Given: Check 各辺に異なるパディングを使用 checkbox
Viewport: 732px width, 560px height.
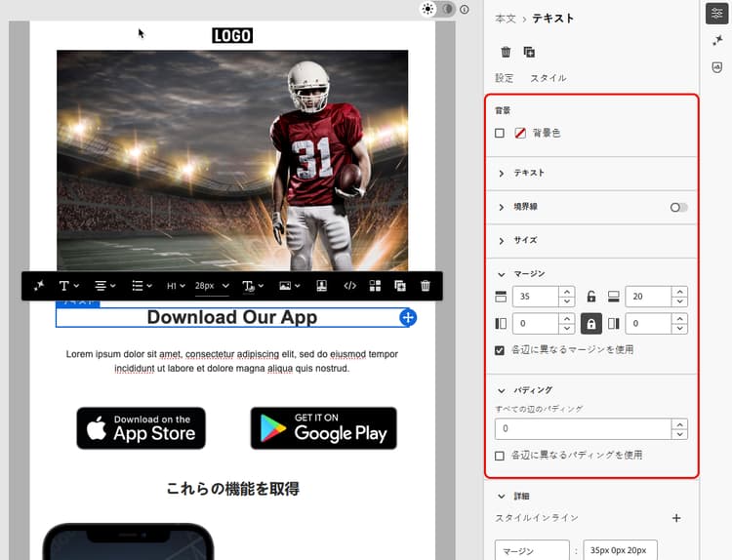Looking at the screenshot, I should [x=500, y=456].
